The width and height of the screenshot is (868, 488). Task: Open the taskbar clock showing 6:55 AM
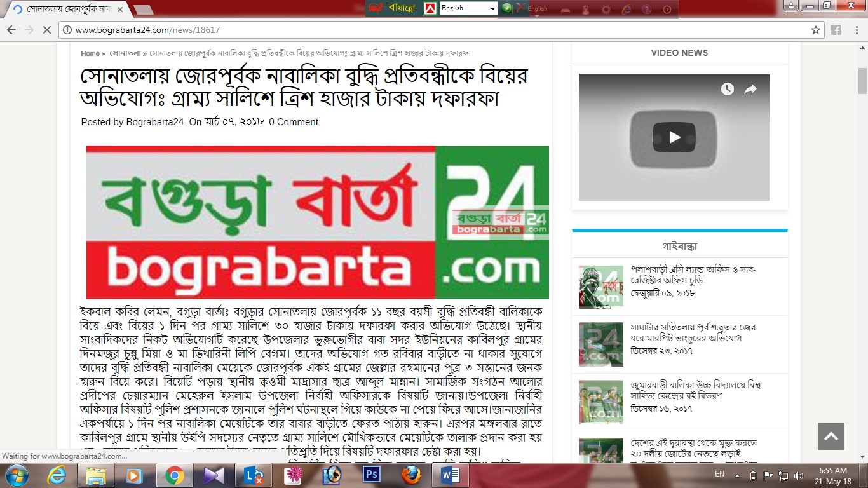click(832, 475)
